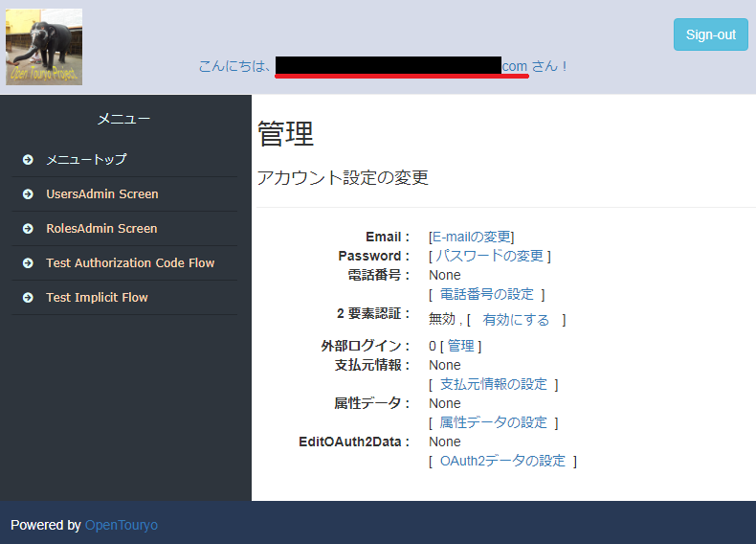Click the arrow icon beside Test Implicit Flow

coord(29,298)
